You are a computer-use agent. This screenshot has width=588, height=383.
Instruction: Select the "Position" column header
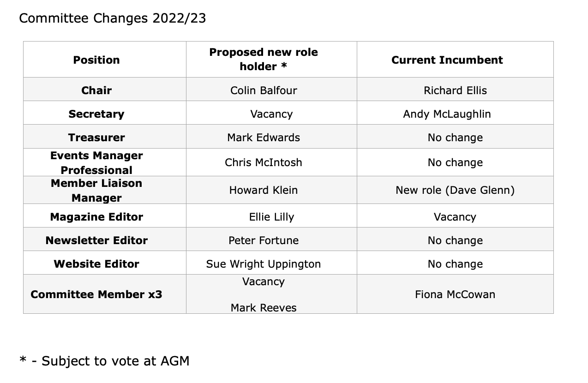[x=96, y=60]
